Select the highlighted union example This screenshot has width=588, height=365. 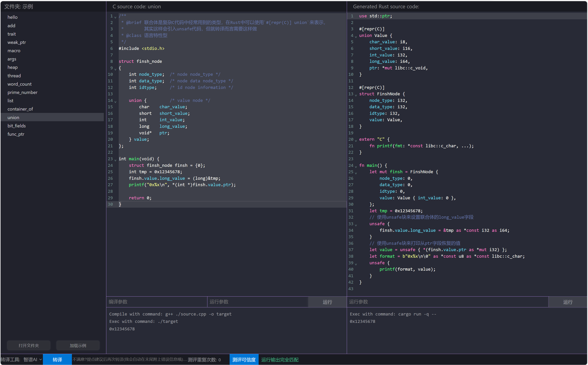(52, 117)
